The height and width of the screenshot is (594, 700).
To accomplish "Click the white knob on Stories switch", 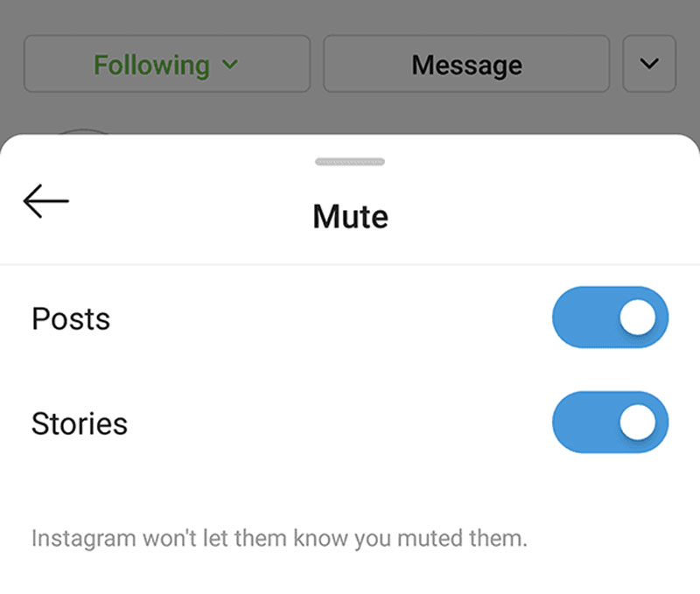I will coord(637,422).
